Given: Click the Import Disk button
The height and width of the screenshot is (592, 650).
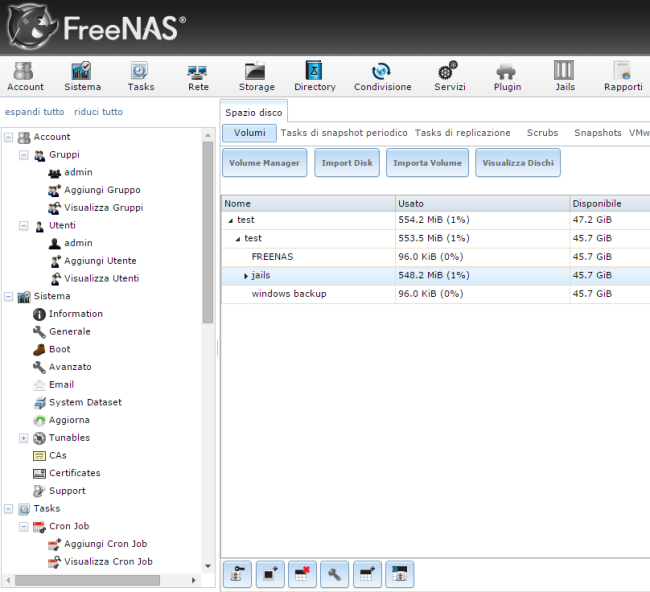Looking at the screenshot, I should (347, 163).
